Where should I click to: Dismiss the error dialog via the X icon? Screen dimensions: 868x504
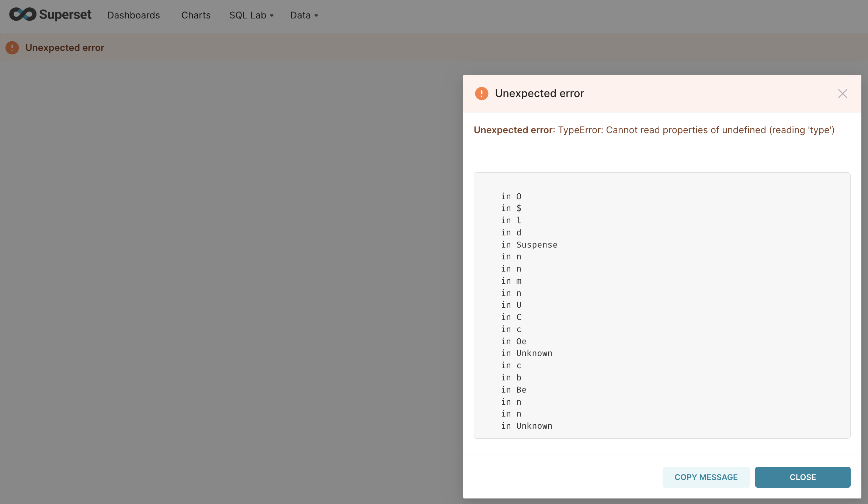coord(843,94)
